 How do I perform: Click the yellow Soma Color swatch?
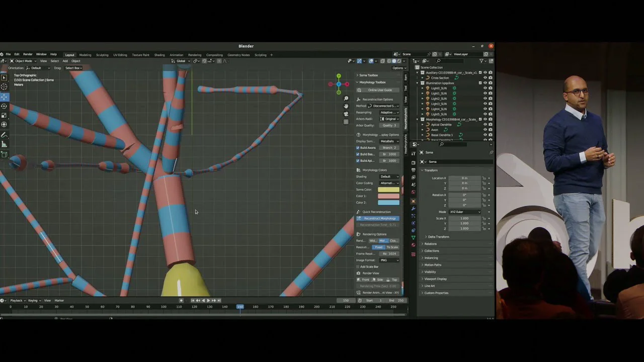point(388,190)
